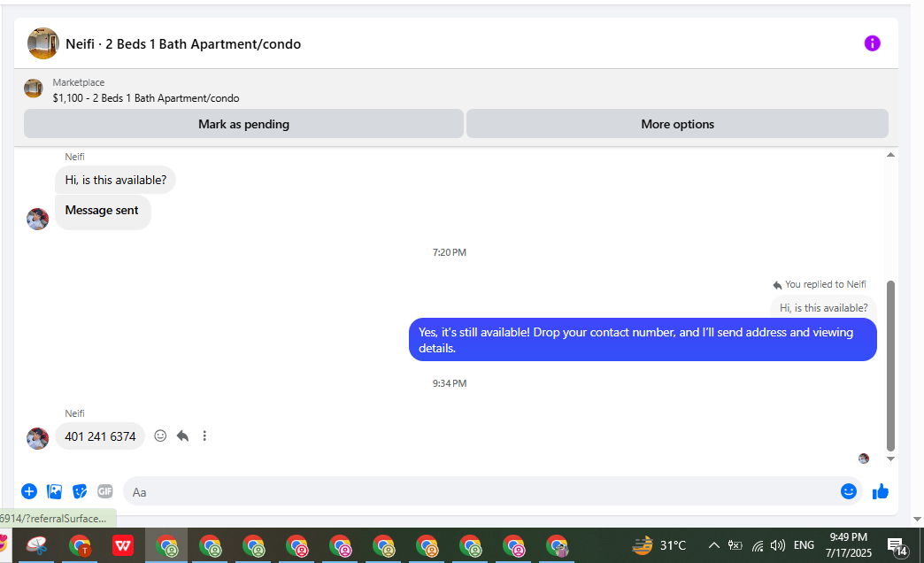Open More options for the listing
This screenshot has height=563, width=924.
[677, 124]
